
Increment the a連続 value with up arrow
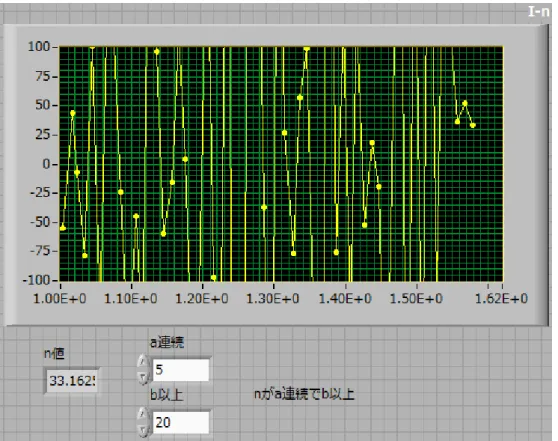(143, 362)
